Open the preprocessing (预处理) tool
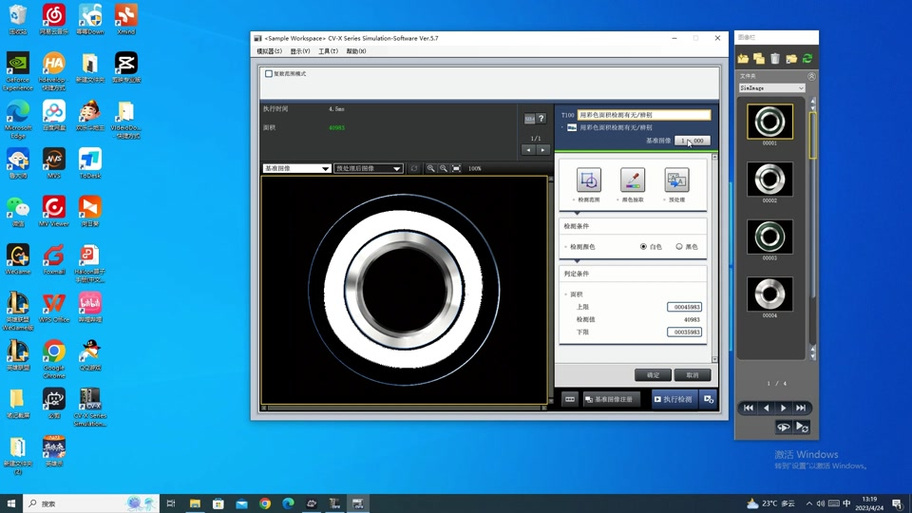The image size is (912, 513). click(x=676, y=180)
